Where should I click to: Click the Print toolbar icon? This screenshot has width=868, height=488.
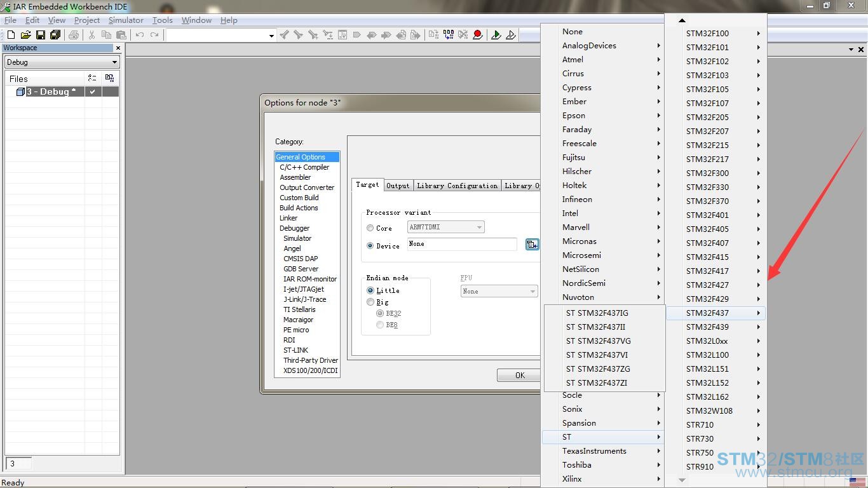[x=74, y=35]
